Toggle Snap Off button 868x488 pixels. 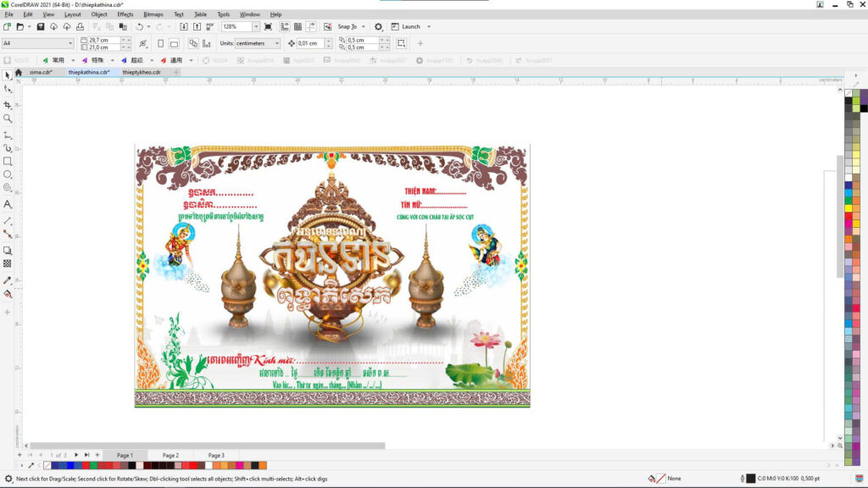pyautogui.click(x=328, y=26)
